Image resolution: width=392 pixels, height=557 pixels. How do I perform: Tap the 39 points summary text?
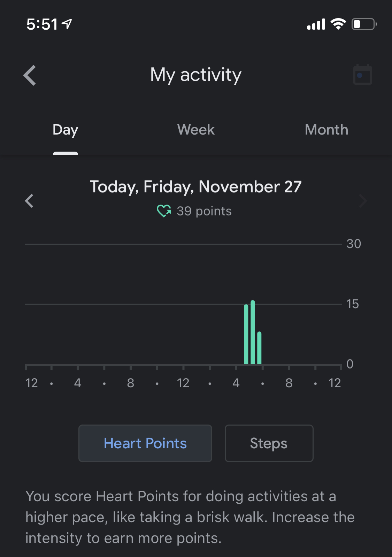[x=204, y=211]
